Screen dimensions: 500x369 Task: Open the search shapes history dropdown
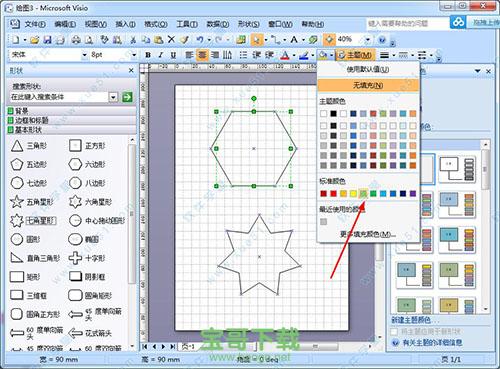coord(113,97)
